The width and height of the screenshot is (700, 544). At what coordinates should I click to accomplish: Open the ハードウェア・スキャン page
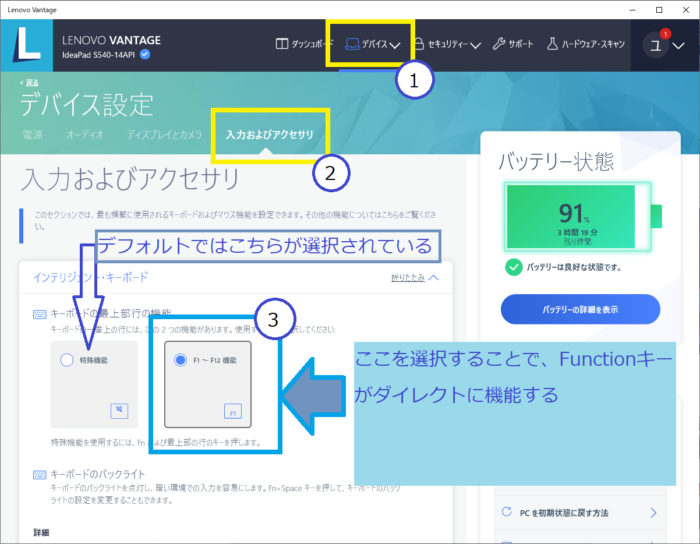tap(586, 44)
